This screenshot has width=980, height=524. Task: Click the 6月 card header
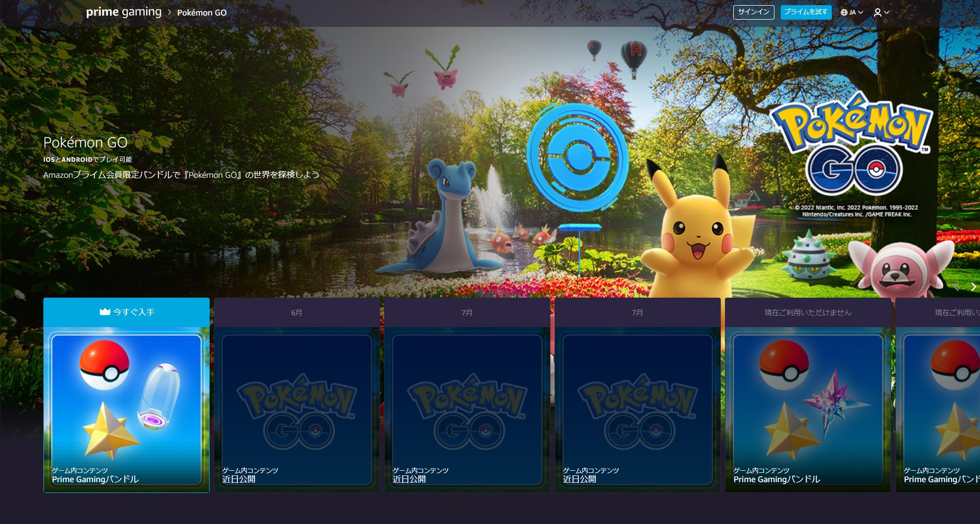tap(297, 312)
